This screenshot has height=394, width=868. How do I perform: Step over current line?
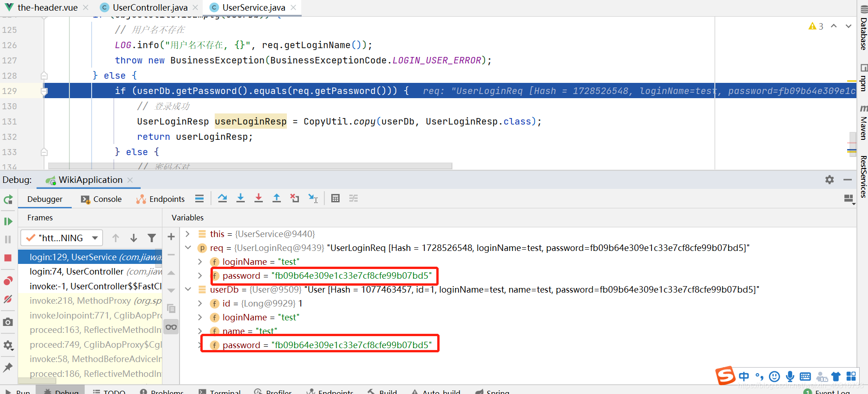click(x=223, y=199)
